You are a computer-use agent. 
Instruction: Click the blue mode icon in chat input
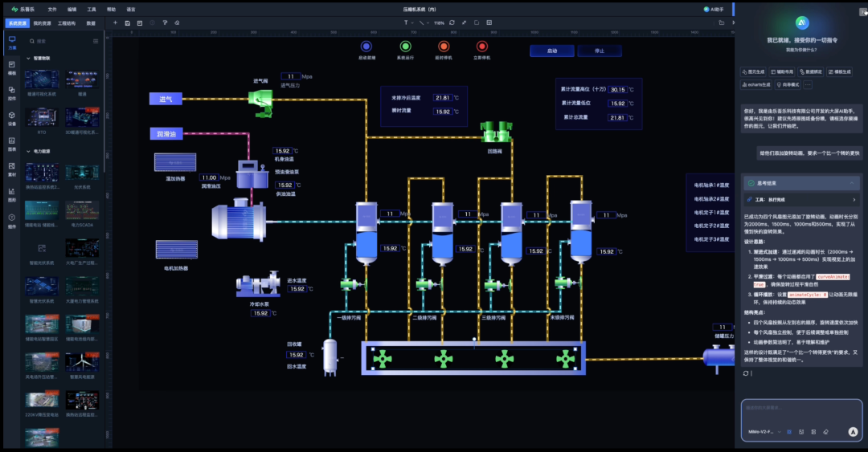pos(789,432)
